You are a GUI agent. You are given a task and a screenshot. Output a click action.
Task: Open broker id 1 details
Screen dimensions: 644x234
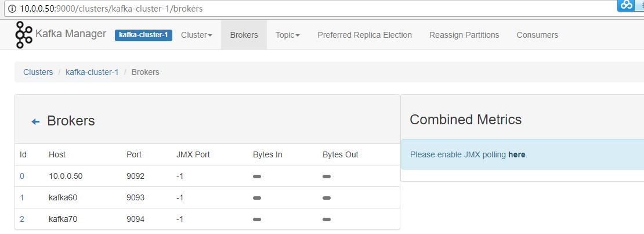point(22,197)
